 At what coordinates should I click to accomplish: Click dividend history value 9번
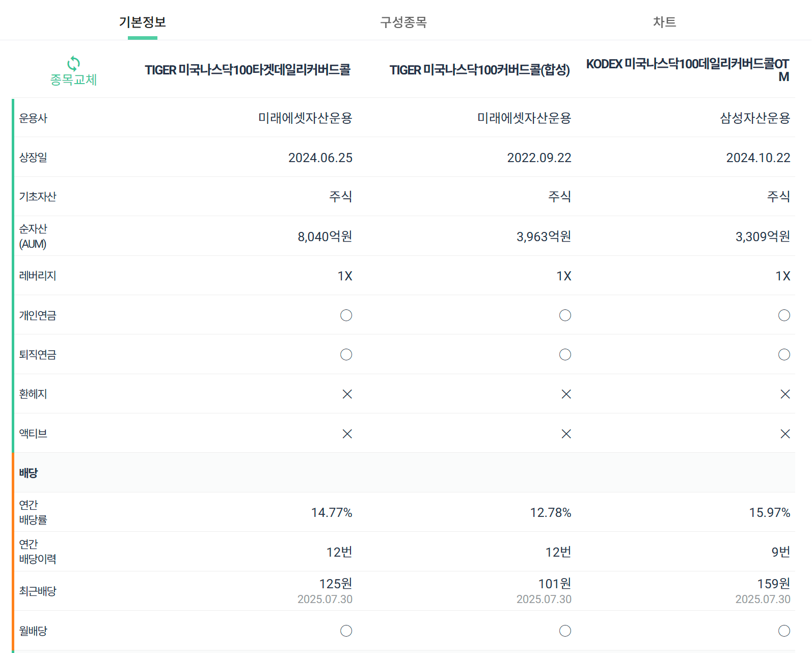click(x=781, y=552)
